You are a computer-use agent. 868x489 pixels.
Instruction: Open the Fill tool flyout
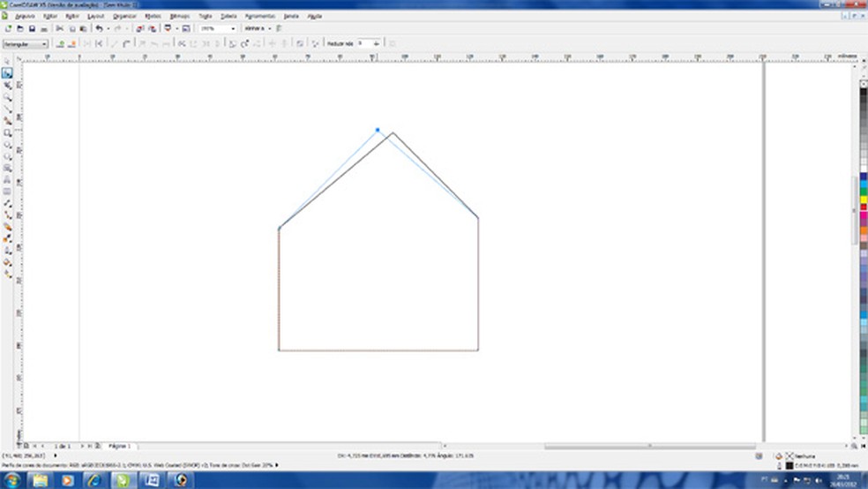click(7, 262)
